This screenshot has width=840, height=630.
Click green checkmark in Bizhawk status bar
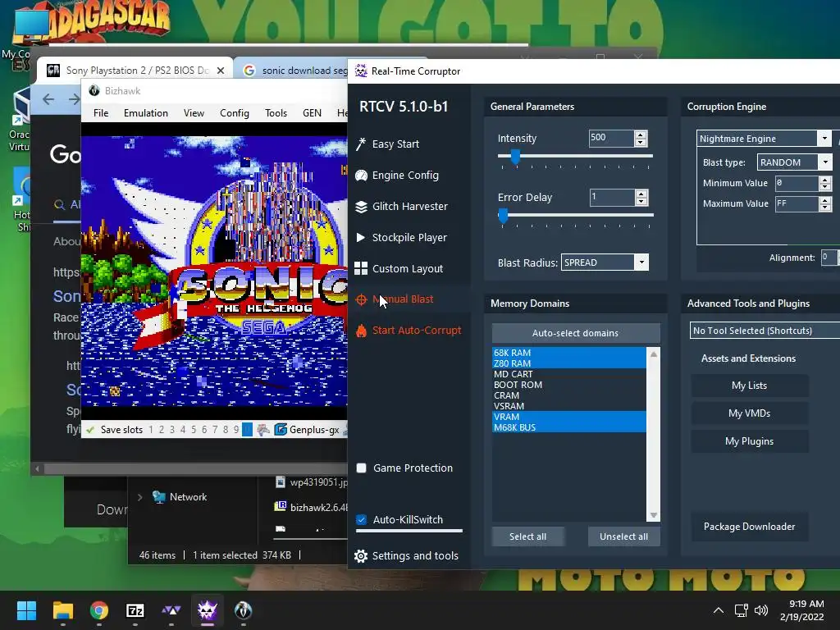pos(90,430)
